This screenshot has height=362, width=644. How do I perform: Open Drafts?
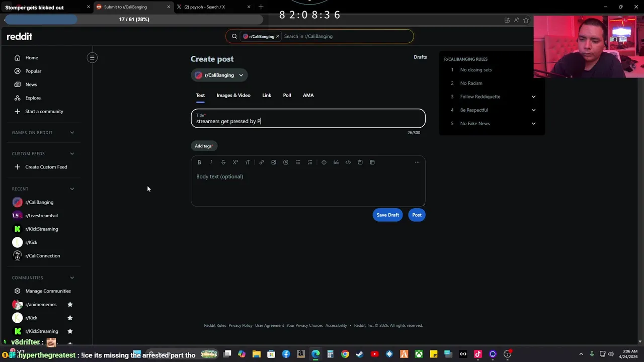pos(420,57)
